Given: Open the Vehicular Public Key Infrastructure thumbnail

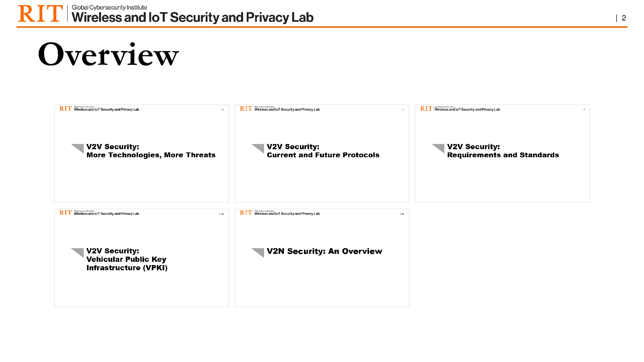Looking at the screenshot, I should (142, 258).
